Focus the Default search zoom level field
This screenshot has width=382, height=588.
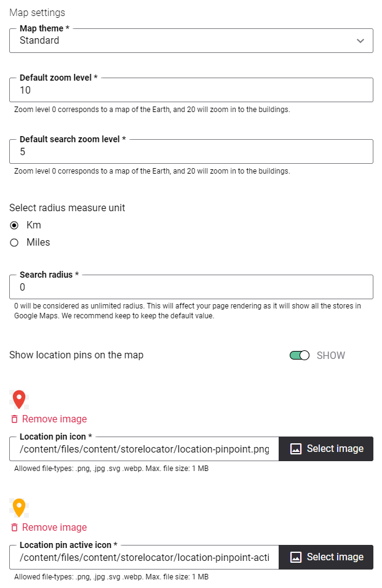click(x=191, y=151)
